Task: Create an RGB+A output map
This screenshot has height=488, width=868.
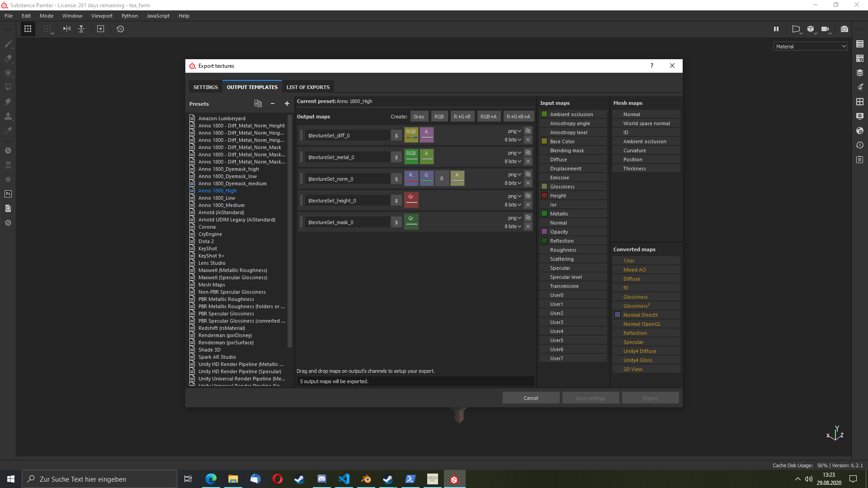Action: coord(488,117)
